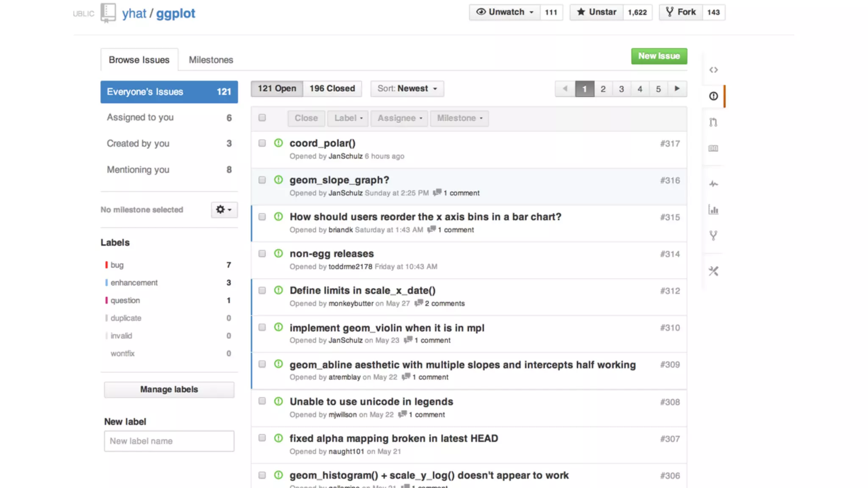Open repository Settings tools icon

(x=713, y=271)
